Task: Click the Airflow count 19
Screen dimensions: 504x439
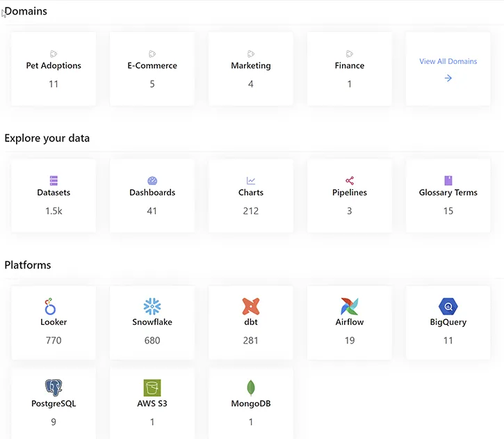Action: pyautogui.click(x=350, y=340)
